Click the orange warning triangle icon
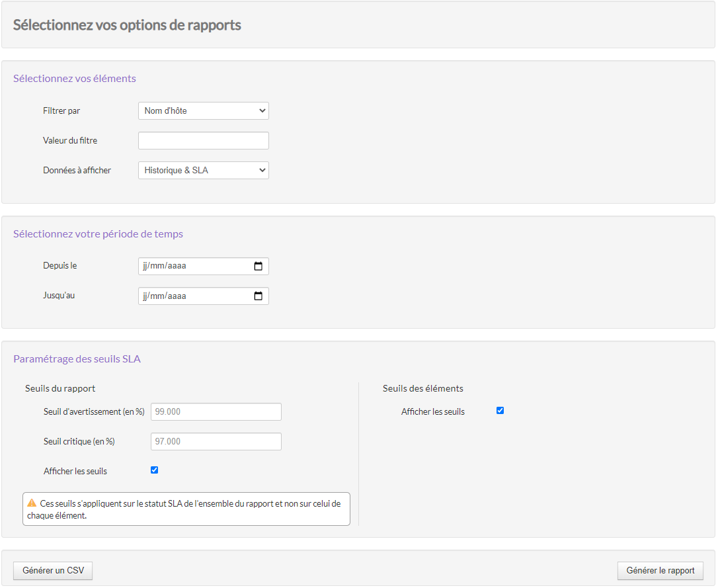Viewport: 718px width, 588px height. coord(32,503)
